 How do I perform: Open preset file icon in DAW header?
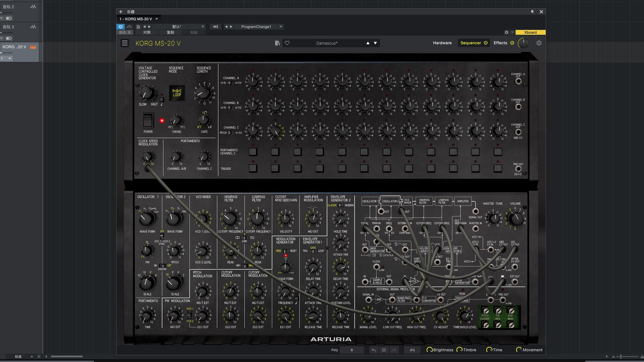click(138, 26)
